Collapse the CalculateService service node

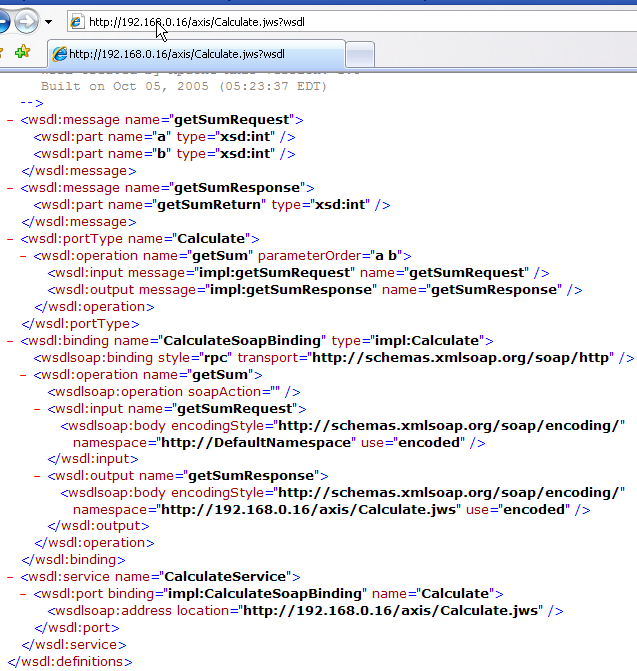(x=10, y=577)
